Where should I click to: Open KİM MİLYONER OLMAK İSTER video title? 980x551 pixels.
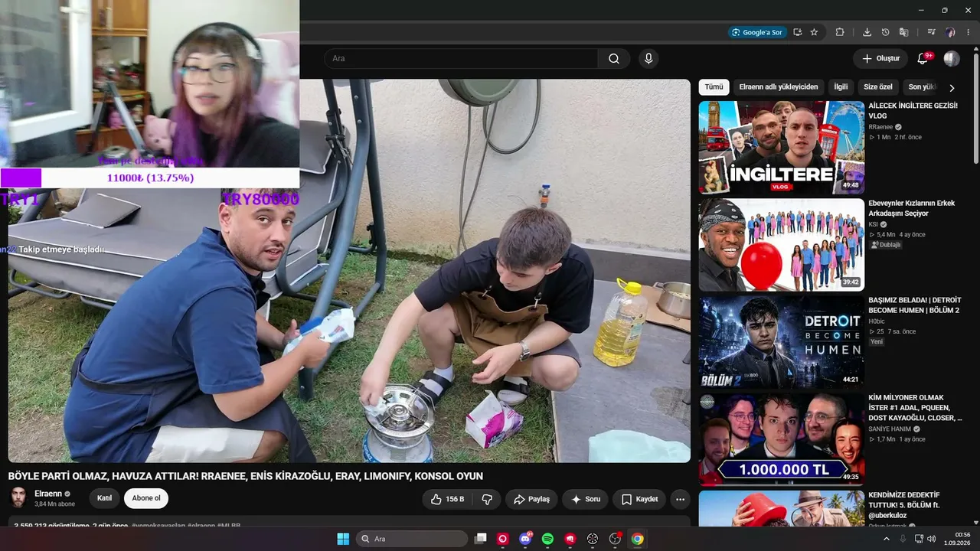[x=915, y=408]
